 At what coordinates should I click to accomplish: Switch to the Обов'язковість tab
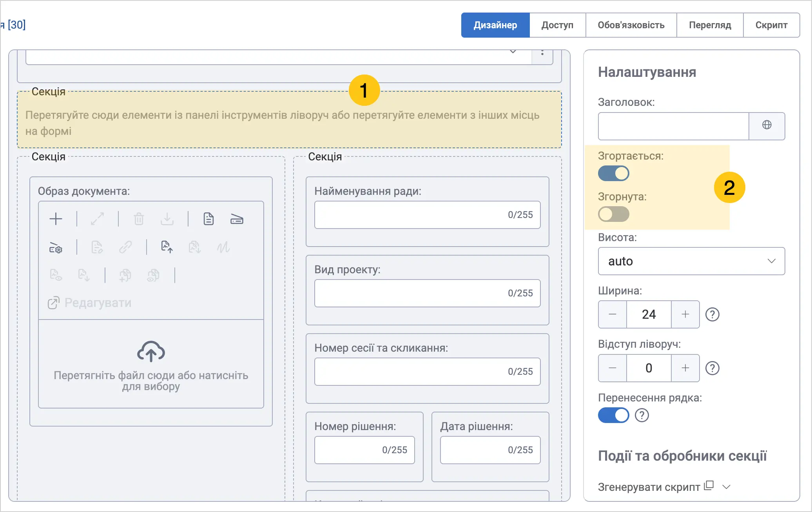(x=631, y=25)
